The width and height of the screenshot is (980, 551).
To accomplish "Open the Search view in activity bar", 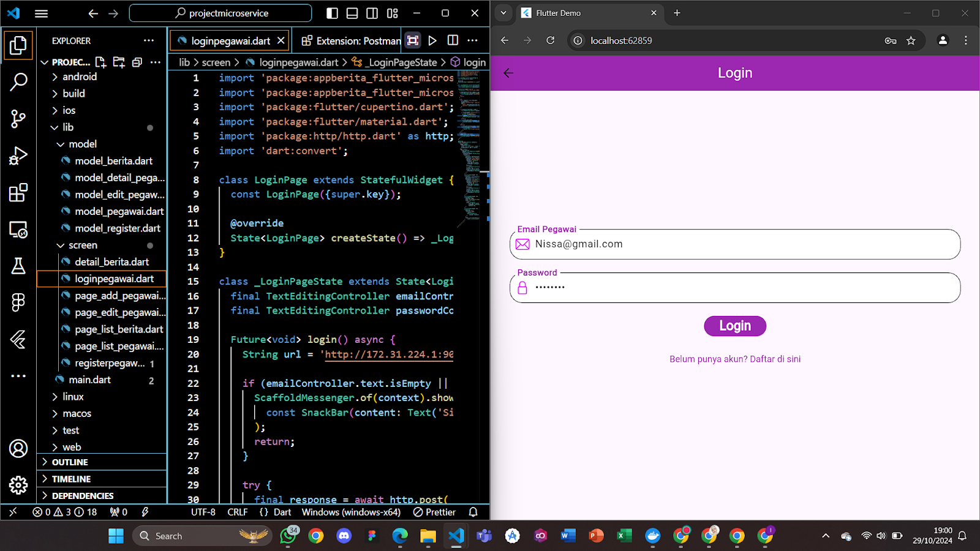I will tap(18, 81).
